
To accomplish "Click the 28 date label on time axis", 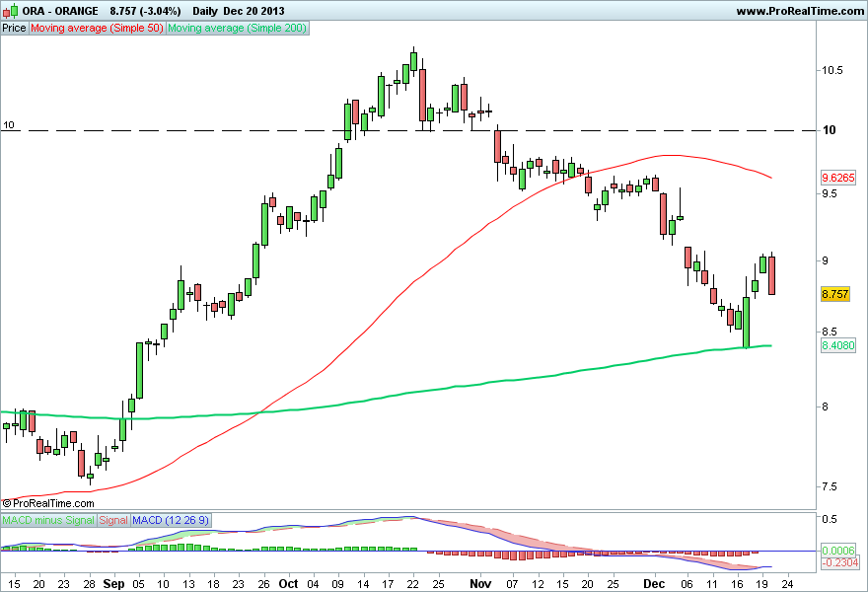I will coord(89,584).
